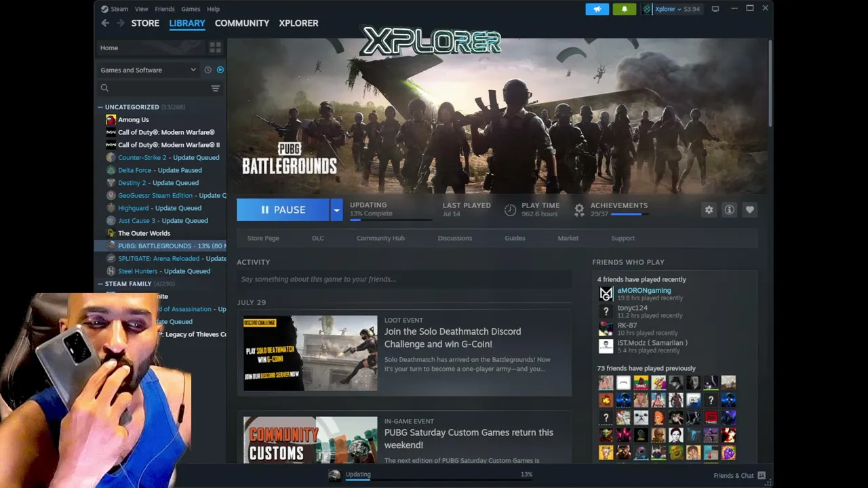Go back with the navigation arrow

105,23
